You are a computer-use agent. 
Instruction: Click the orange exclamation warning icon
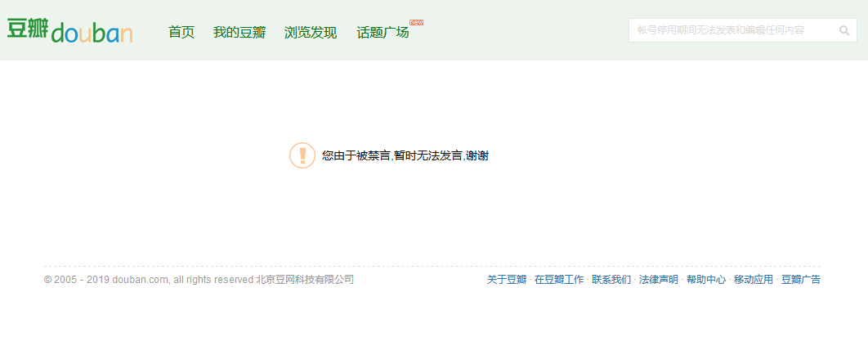point(302,155)
